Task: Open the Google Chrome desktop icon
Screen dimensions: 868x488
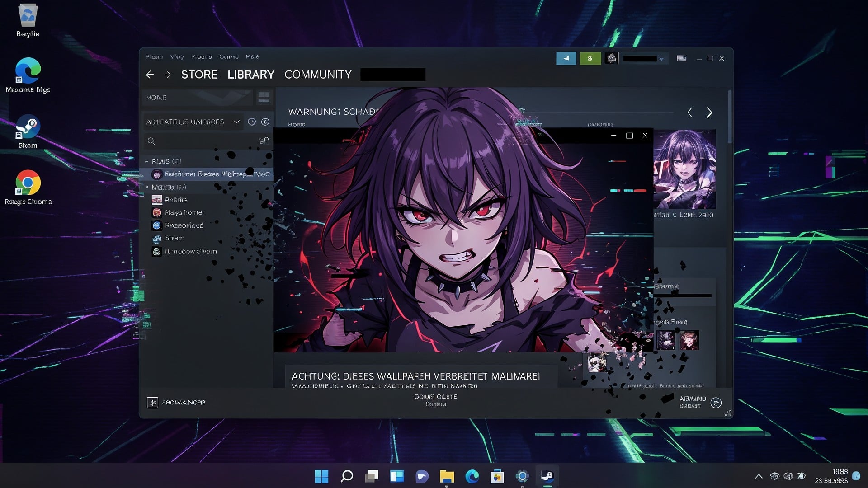Action: pos(28,188)
